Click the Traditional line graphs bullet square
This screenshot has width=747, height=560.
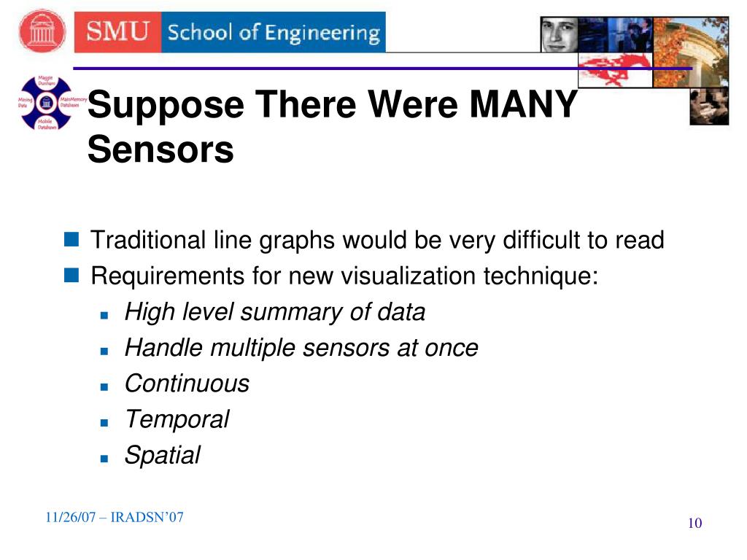(x=71, y=239)
